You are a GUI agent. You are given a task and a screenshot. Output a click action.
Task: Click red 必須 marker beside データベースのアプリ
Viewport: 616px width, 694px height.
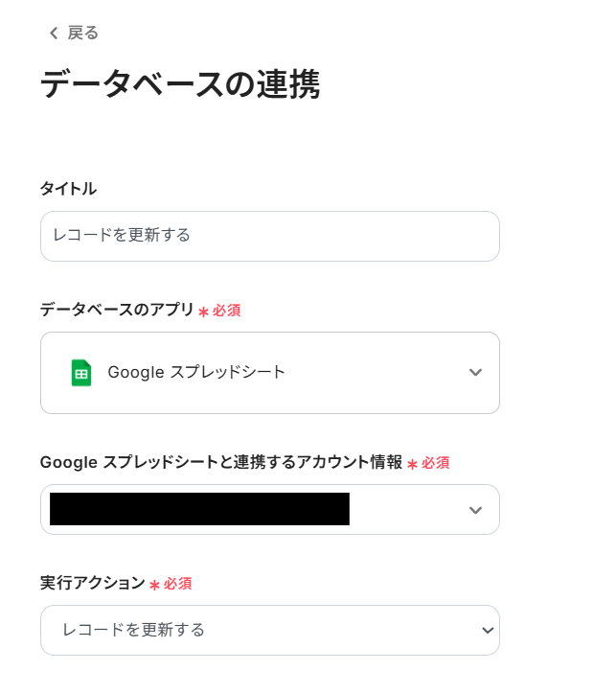coord(226,311)
